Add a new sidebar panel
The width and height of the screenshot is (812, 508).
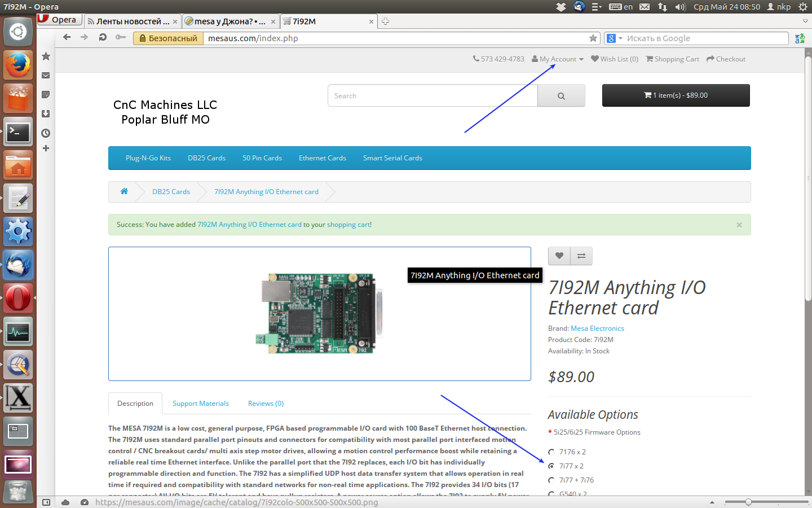point(46,148)
